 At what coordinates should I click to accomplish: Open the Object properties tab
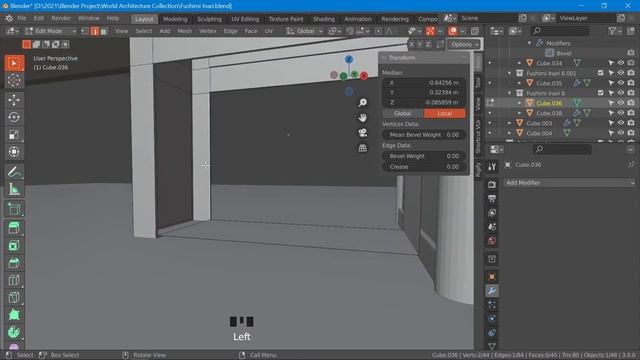tap(492, 276)
